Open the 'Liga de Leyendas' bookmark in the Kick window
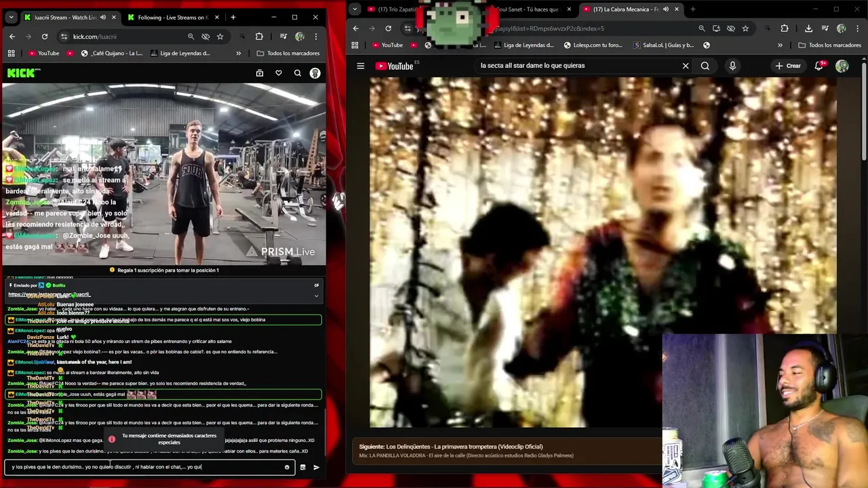Screen dimensions: 868x488 180,53
